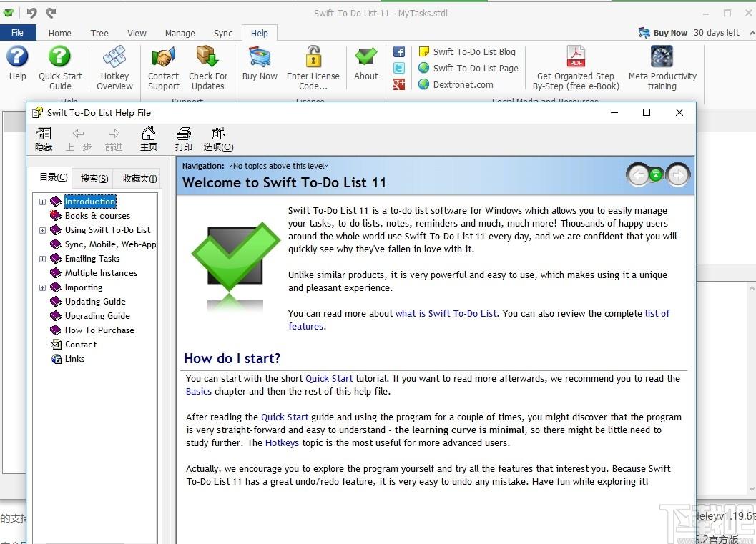
Task: Switch to the Home ribbon tab
Action: (60, 33)
